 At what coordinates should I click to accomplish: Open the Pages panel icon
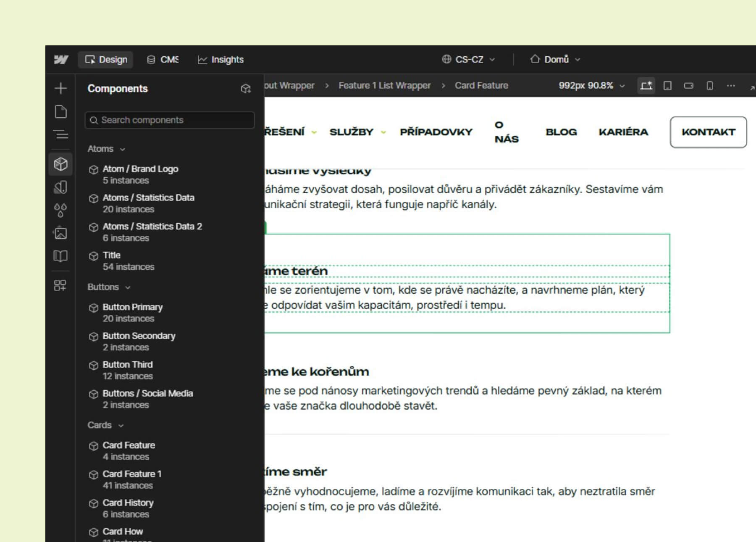point(61,112)
